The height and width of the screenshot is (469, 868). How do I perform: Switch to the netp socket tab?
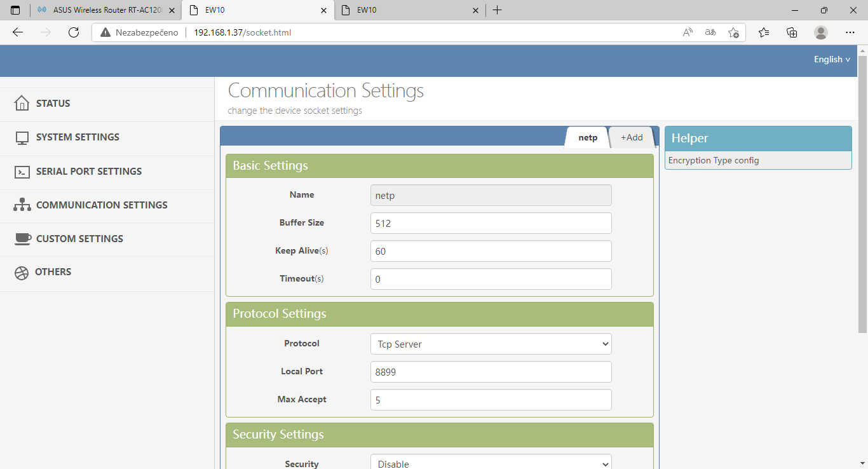pyautogui.click(x=588, y=137)
